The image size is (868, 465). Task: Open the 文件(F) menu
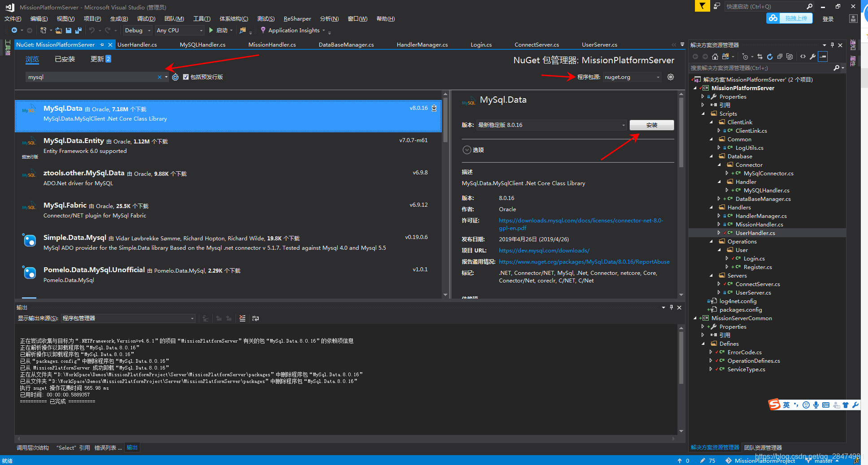13,19
